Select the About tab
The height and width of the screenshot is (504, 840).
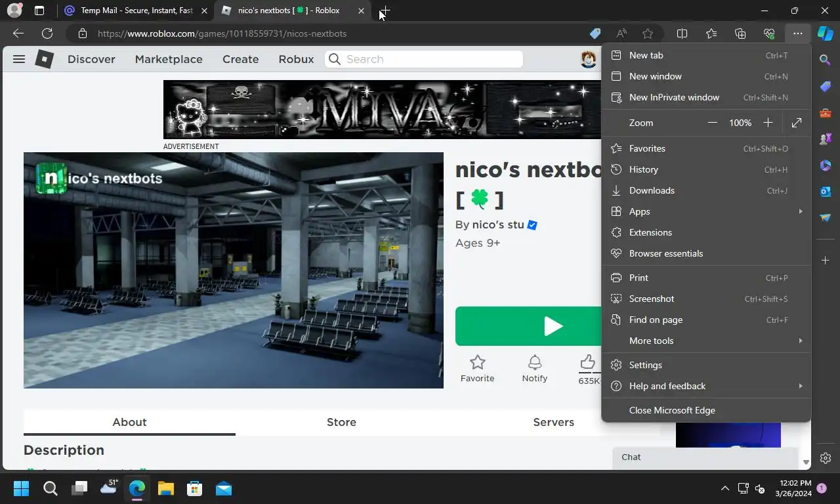[x=129, y=422]
